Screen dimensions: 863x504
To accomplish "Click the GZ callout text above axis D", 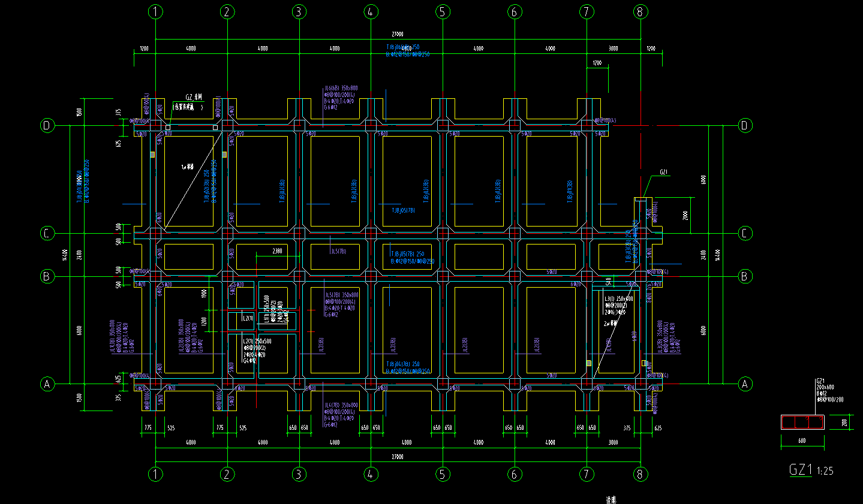I will pyautogui.click(x=194, y=96).
